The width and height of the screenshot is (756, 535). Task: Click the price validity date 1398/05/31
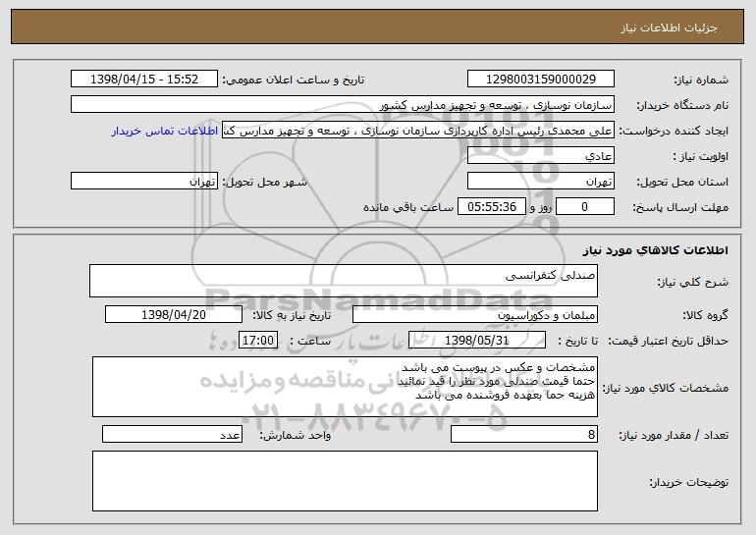(x=477, y=341)
